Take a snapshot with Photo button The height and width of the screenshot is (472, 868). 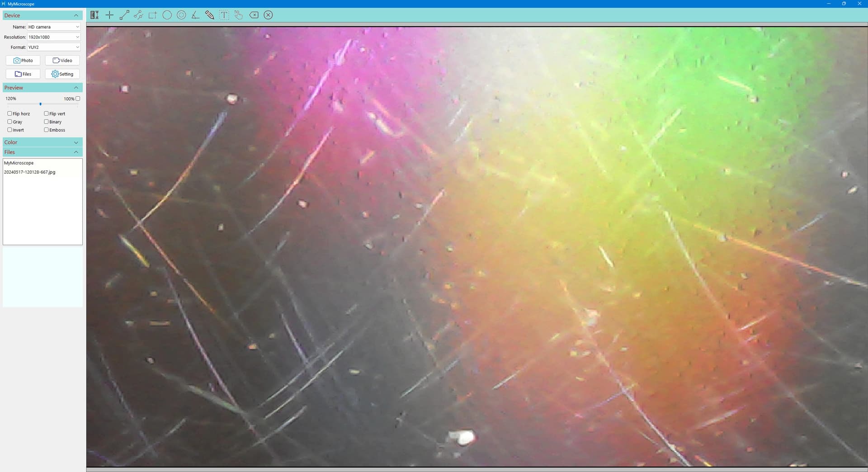pos(23,60)
